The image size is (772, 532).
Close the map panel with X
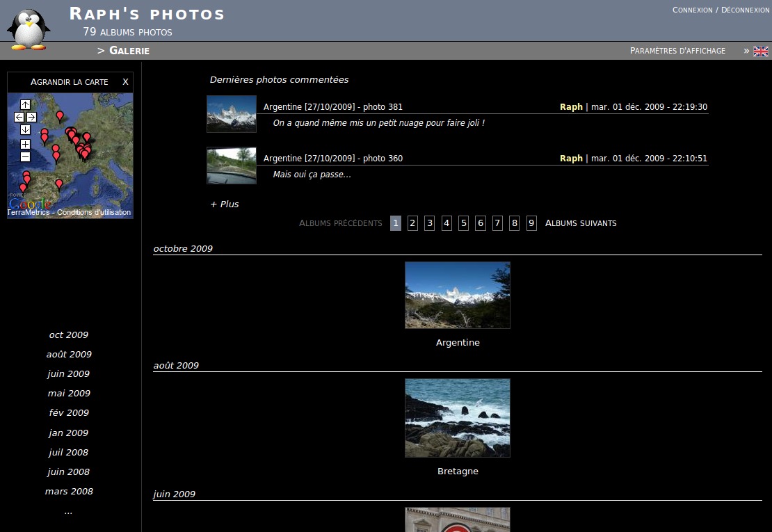coord(125,82)
